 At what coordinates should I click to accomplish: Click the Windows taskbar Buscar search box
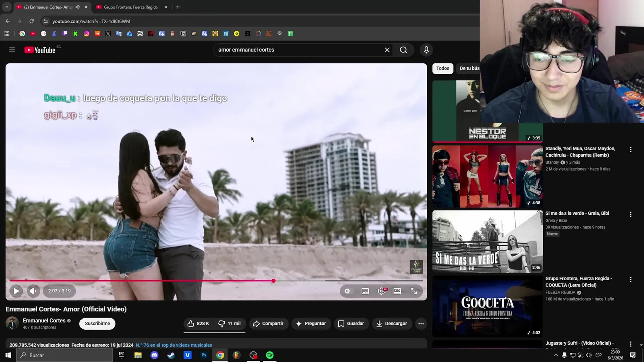pyautogui.click(x=64, y=355)
